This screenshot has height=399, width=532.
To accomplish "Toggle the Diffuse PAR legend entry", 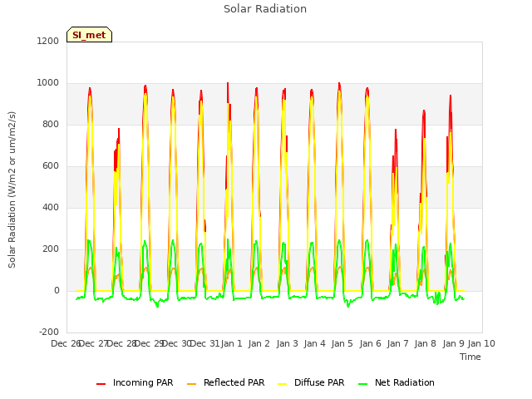I will tap(311, 382).
